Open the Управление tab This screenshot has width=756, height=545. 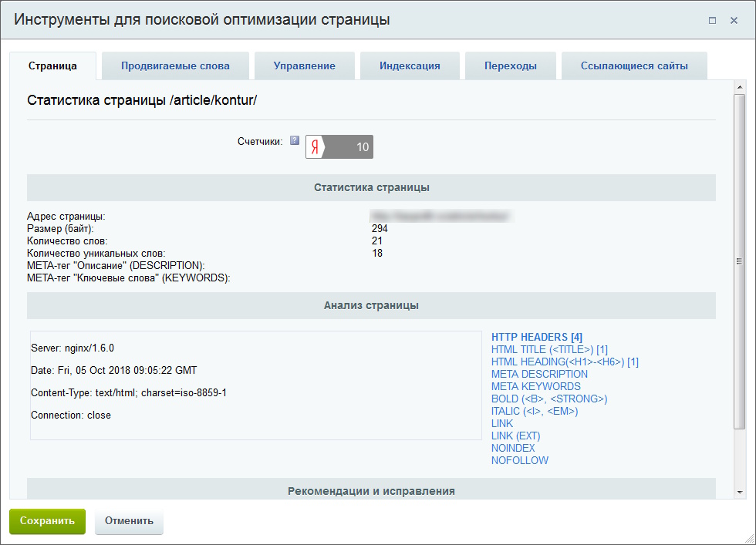[304, 66]
